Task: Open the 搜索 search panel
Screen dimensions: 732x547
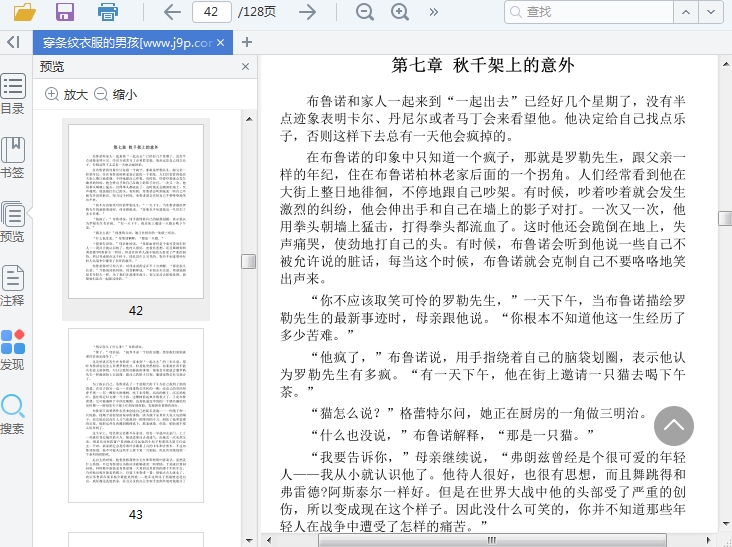Action: coord(13,413)
